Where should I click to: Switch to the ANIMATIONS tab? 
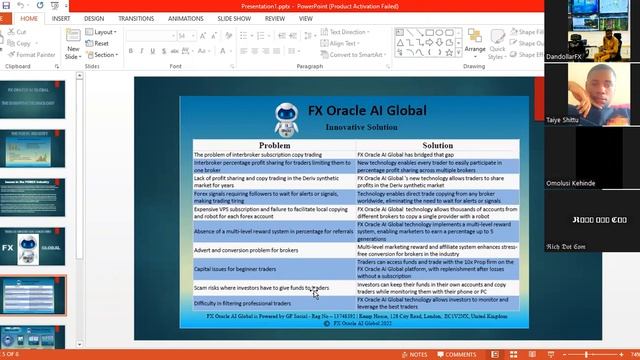(x=186, y=18)
